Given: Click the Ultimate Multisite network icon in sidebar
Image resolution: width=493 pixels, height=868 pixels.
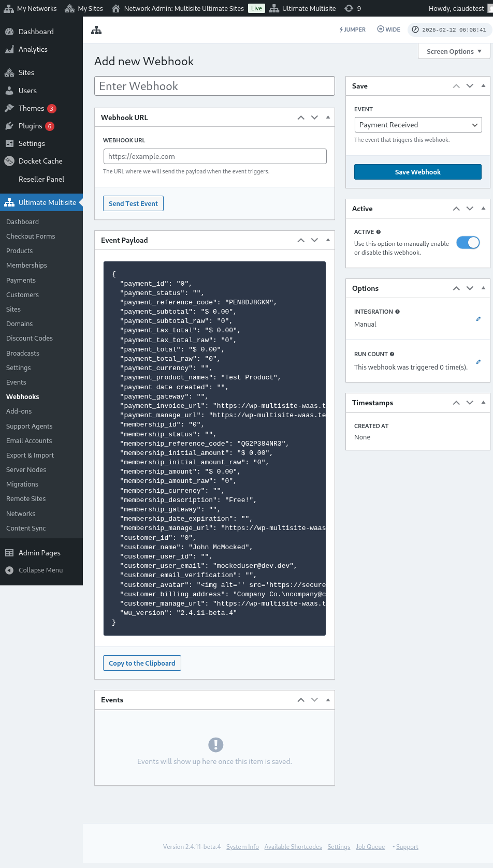Looking at the screenshot, I should tap(9, 202).
